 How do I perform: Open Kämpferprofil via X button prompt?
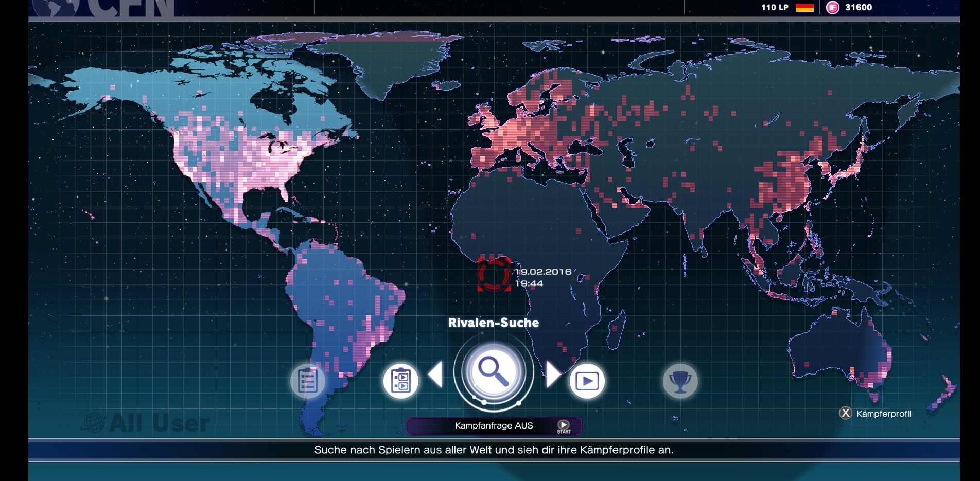pos(846,413)
